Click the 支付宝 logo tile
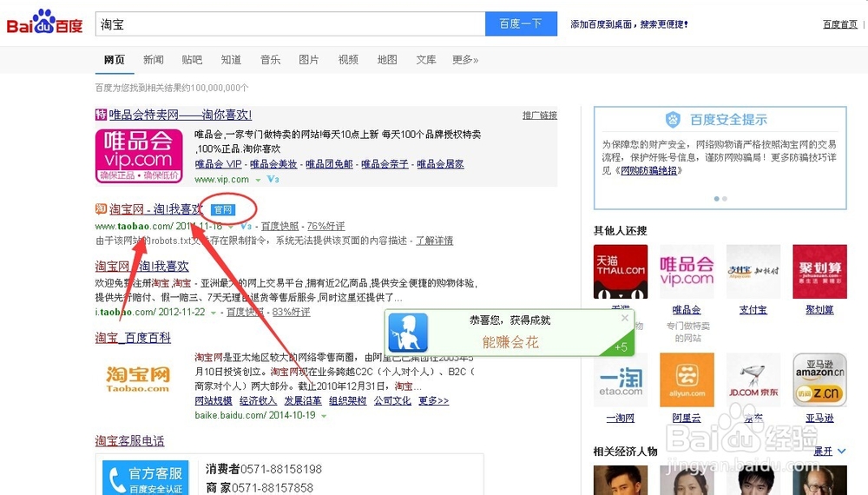The height and width of the screenshot is (495, 868). pyautogui.click(x=753, y=271)
